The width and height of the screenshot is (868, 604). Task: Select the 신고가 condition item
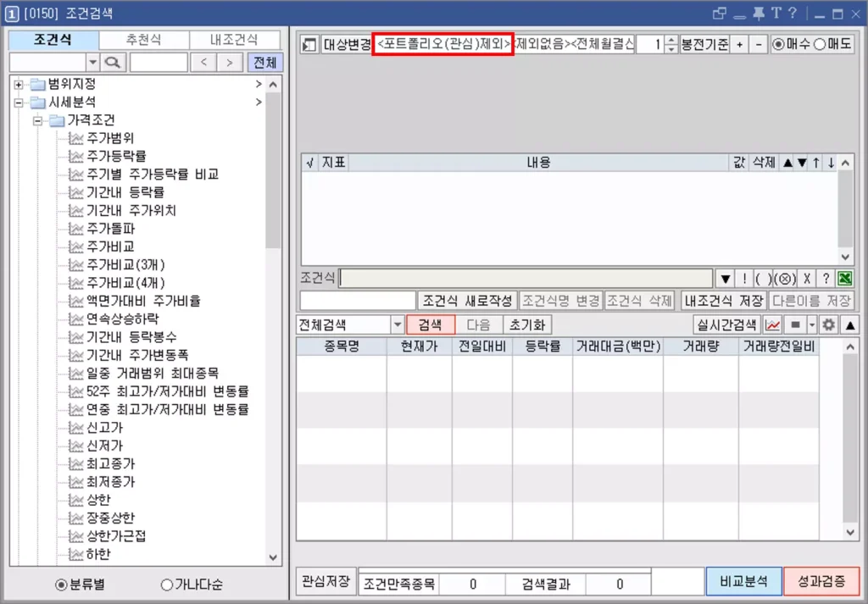(x=104, y=428)
